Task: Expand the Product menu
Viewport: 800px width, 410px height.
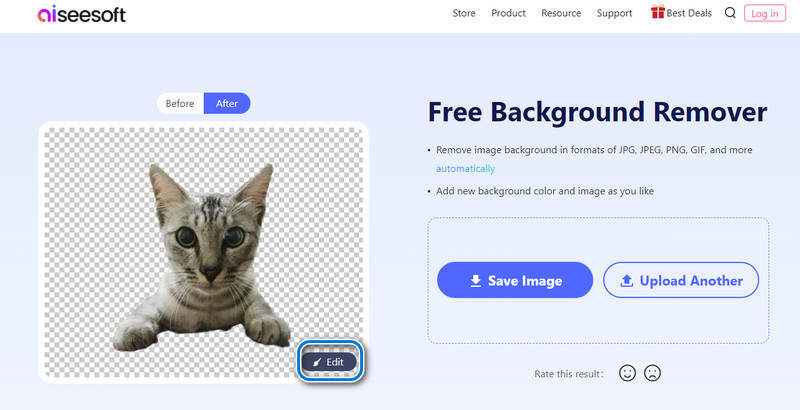Action: pos(508,14)
